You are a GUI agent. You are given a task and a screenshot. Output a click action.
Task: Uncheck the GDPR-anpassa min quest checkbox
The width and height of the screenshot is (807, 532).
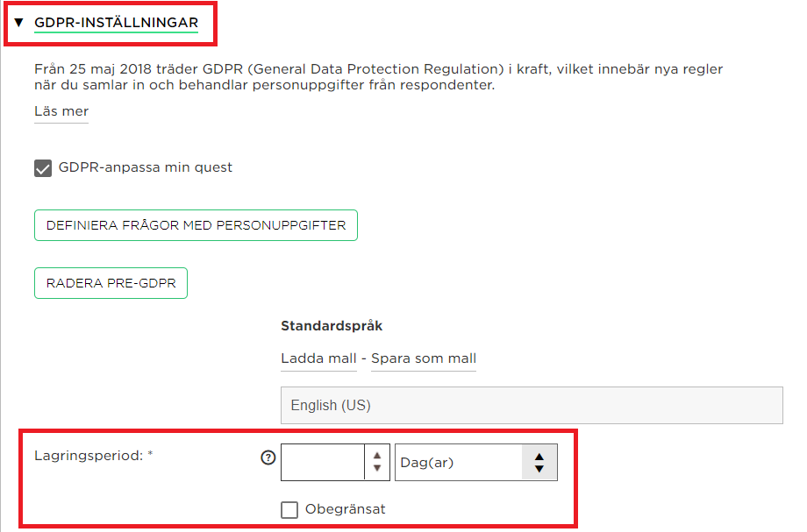(x=43, y=168)
